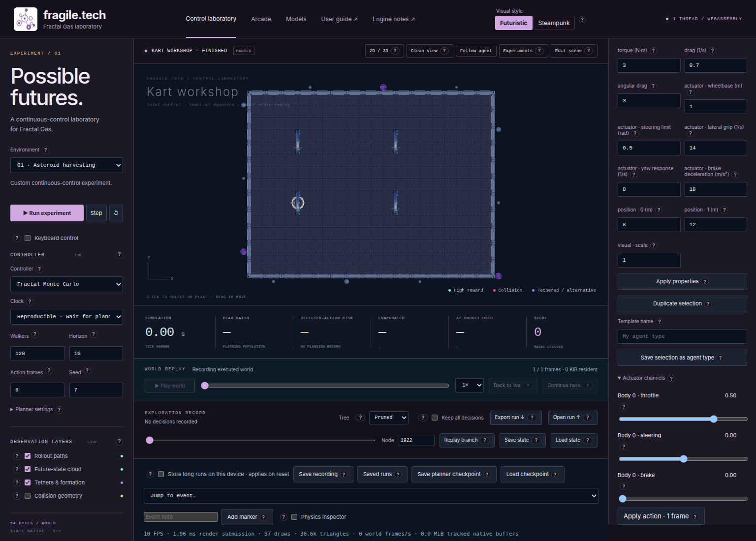
Task: Enable Collision geometry layer
Action: 28,496
